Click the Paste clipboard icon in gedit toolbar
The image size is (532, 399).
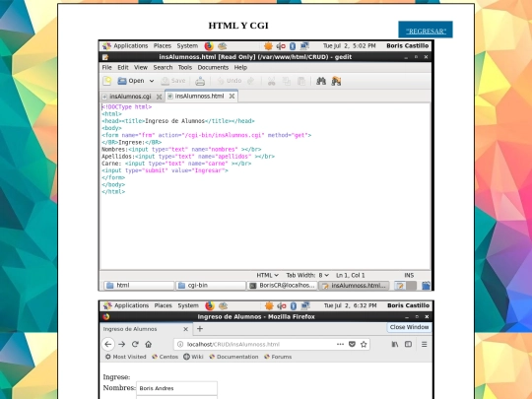point(301,81)
